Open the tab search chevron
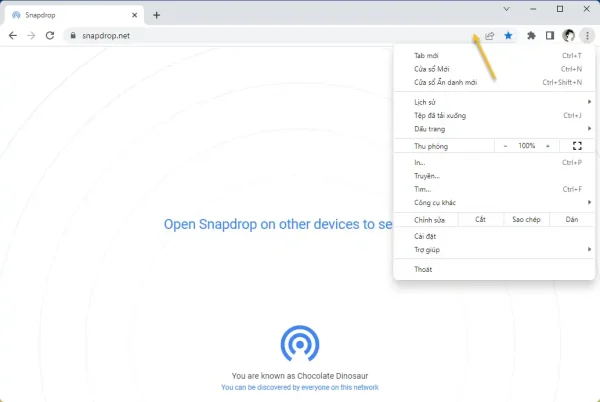The height and width of the screenshot is (402, 600). (x=506, y=9)
